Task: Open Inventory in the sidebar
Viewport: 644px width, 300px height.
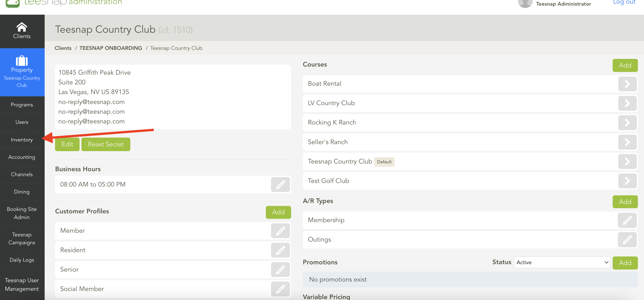Action: click(x=22, y=140)
